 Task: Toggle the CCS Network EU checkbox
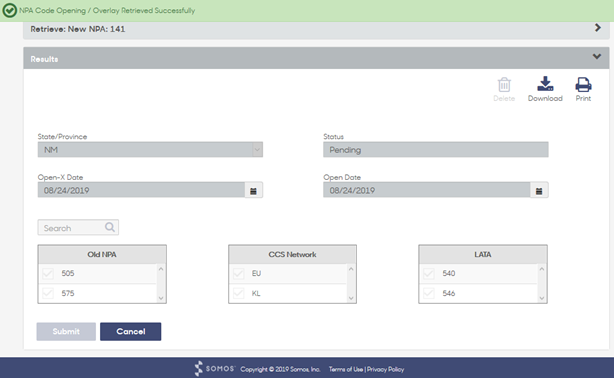[x=238, y=273]
